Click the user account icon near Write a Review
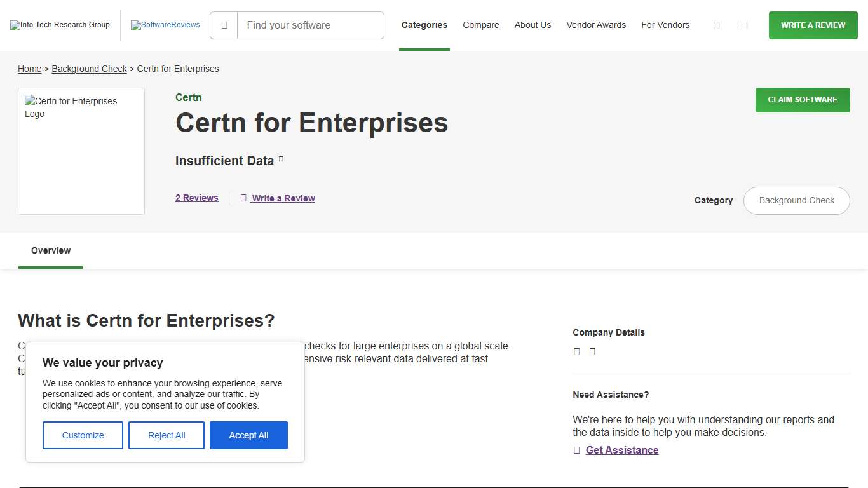Viewport: 868px width, 488px height. (744, 25)
